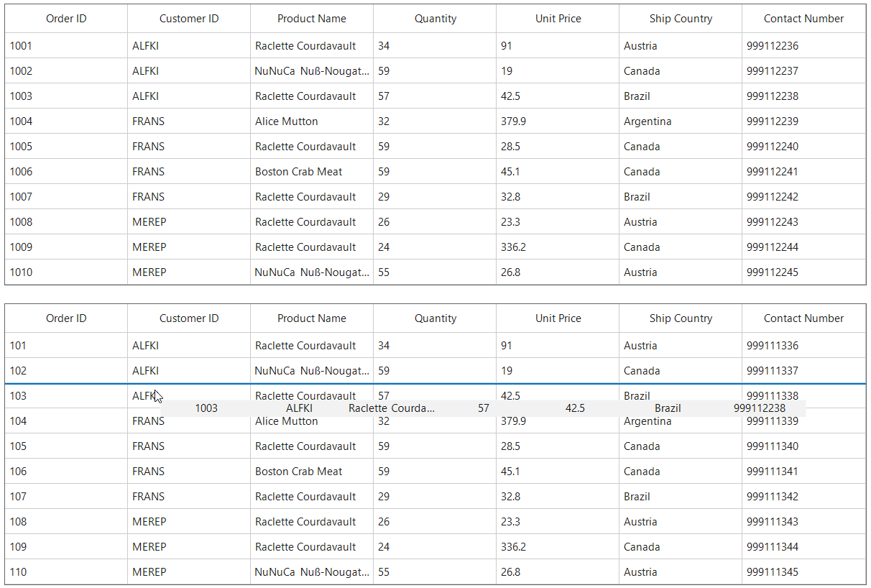Viewport: 871px width, 588px height.
Task: Sort the top grid by Product Name
Action: pyautogui.click(x=311, y=19)
